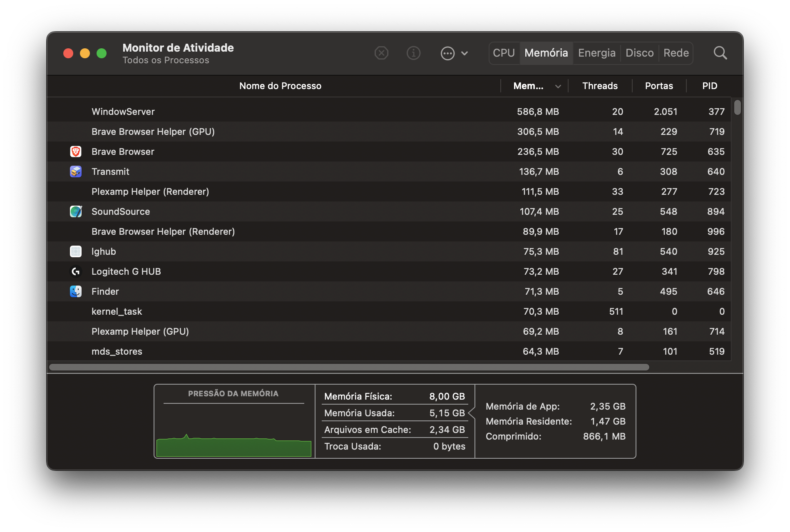The height and width of the screenshot is (532, 790).
Task: Select the mds_stores process row
Action: click(x=389, y=351)
